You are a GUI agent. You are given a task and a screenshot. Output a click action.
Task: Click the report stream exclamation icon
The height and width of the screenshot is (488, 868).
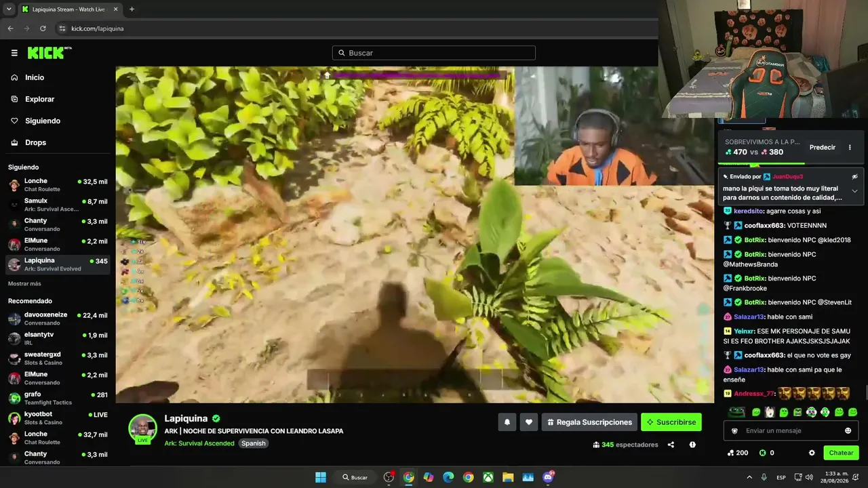tap(692, 445)
